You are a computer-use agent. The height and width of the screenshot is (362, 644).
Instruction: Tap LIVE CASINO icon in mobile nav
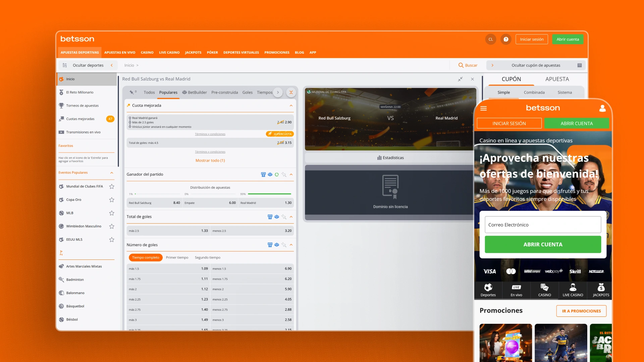(x=573, y=290)
